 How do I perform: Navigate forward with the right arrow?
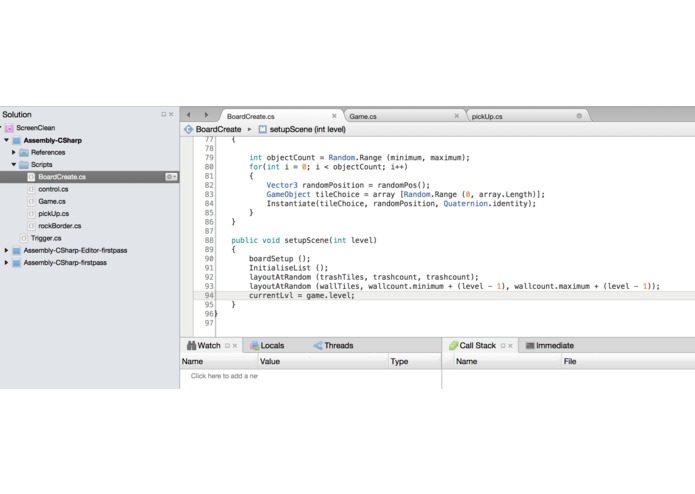pos(206,115)
